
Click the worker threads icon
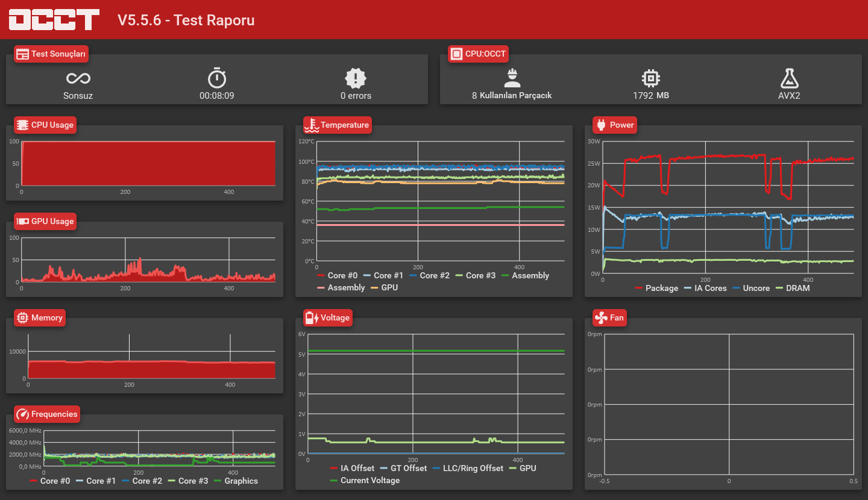click(512, 78)
